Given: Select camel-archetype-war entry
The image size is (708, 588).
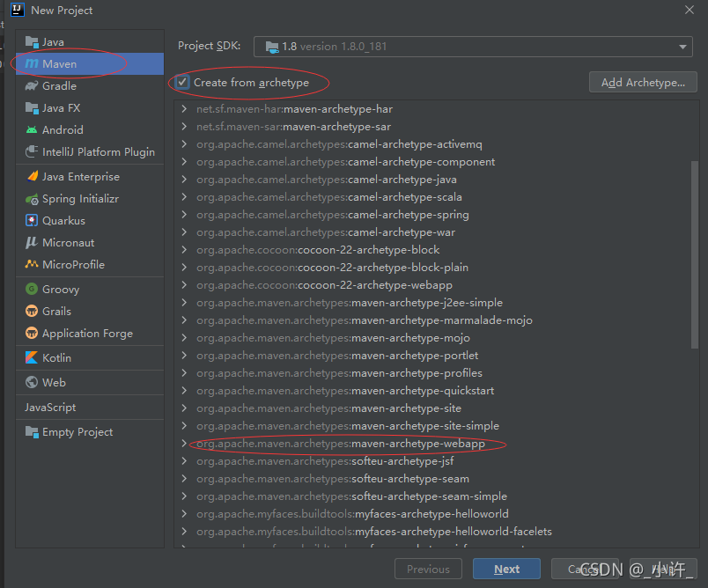Looking at the screenshot, I should point(326,232).
